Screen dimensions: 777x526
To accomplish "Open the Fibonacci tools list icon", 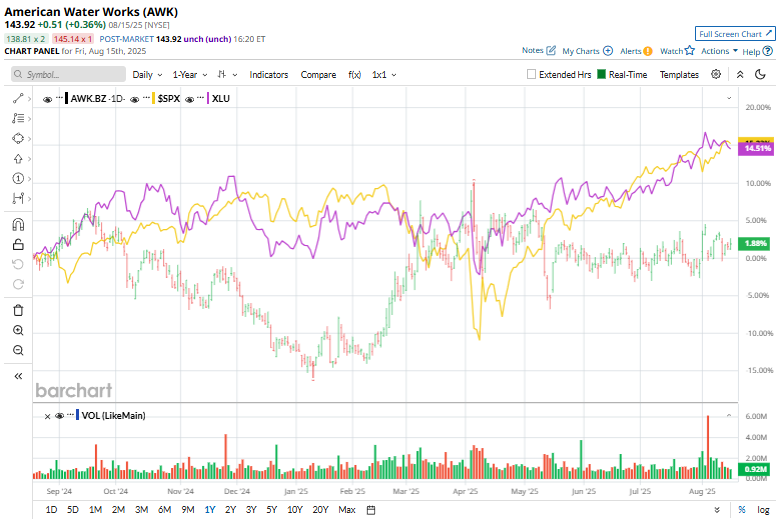I will tap(18, 118).
